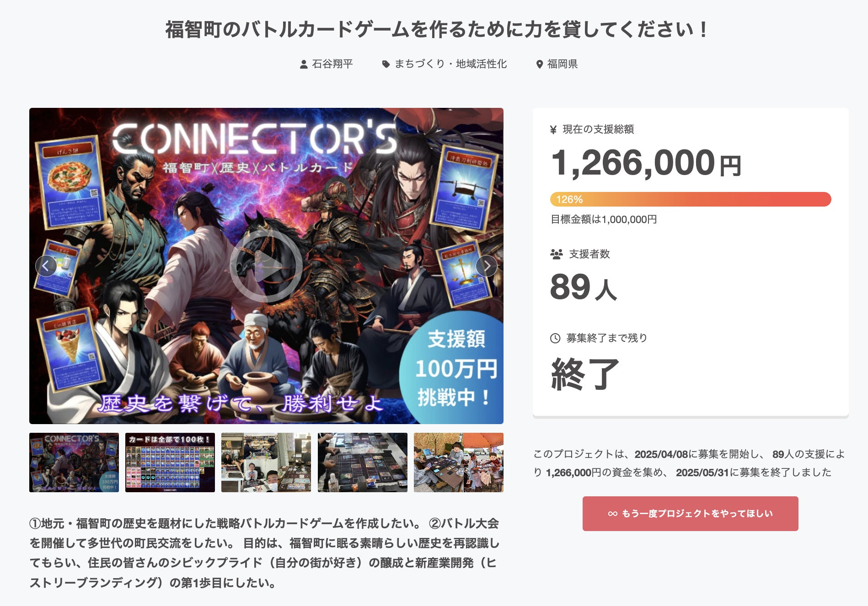Play the CONNECTOR'S project video

[266, 266]
